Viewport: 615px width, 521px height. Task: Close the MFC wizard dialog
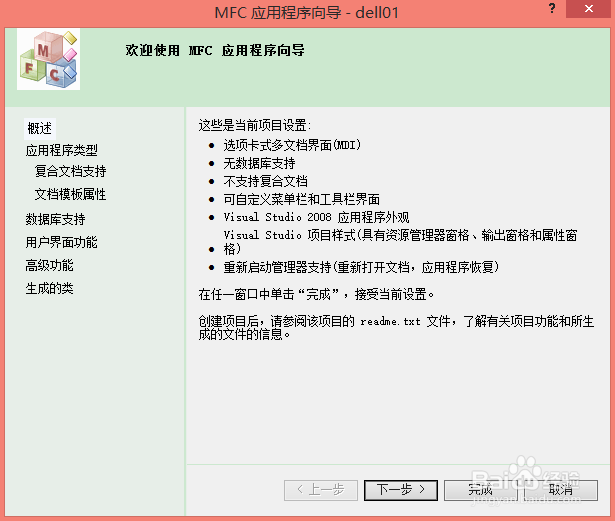pyautogui.click(x=588, y=9)
